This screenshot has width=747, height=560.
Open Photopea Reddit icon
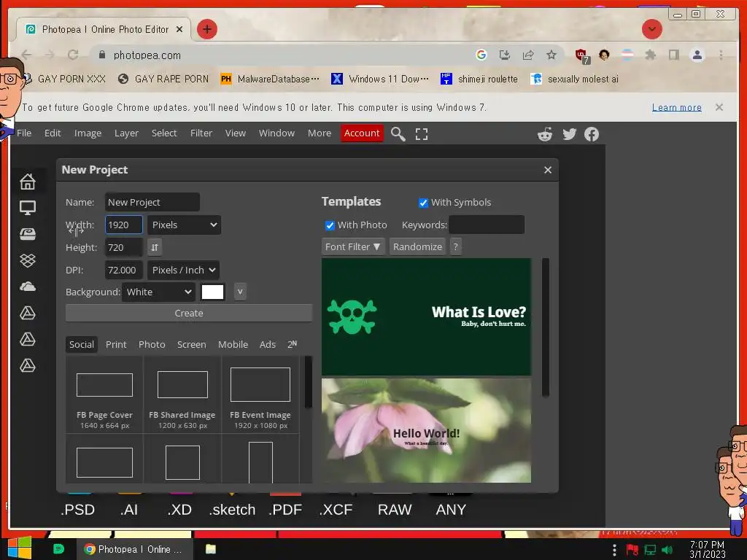(x=545, y=134)
